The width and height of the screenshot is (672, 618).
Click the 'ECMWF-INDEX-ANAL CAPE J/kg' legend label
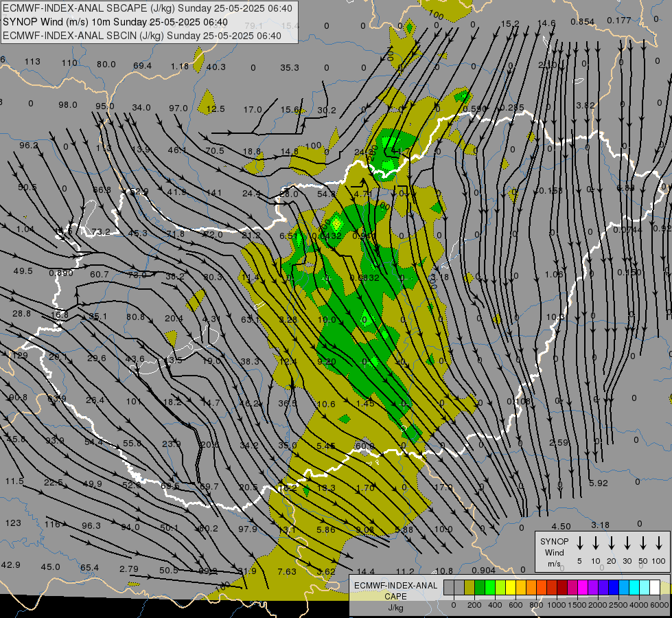(395, 596)
